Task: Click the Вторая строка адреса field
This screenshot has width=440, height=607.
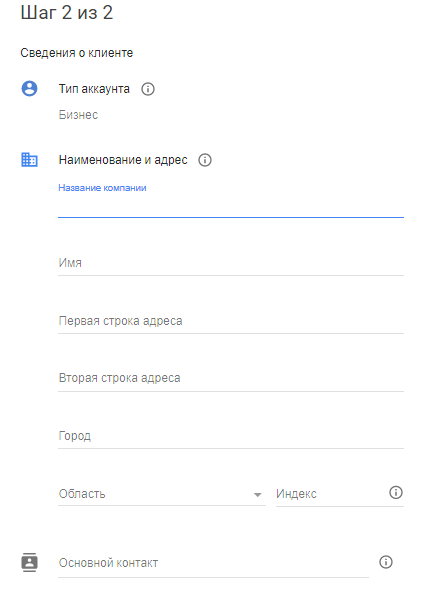Action: 231,378
